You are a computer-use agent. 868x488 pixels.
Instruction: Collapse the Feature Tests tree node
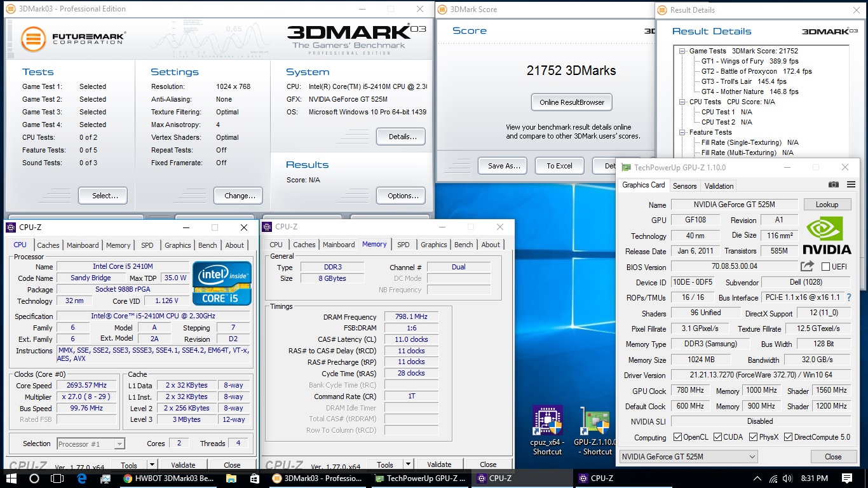[x=682, y=132]
